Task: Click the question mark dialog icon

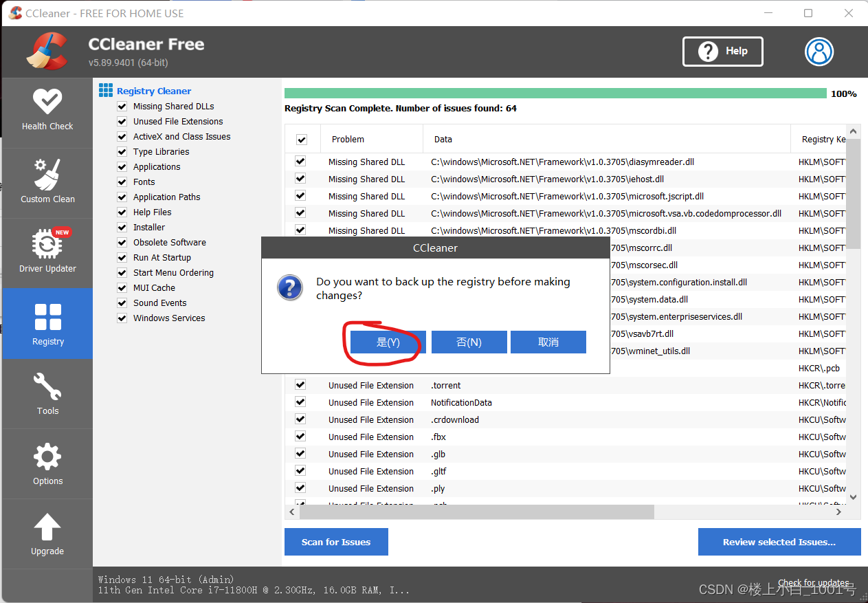Action: point(289,287)
